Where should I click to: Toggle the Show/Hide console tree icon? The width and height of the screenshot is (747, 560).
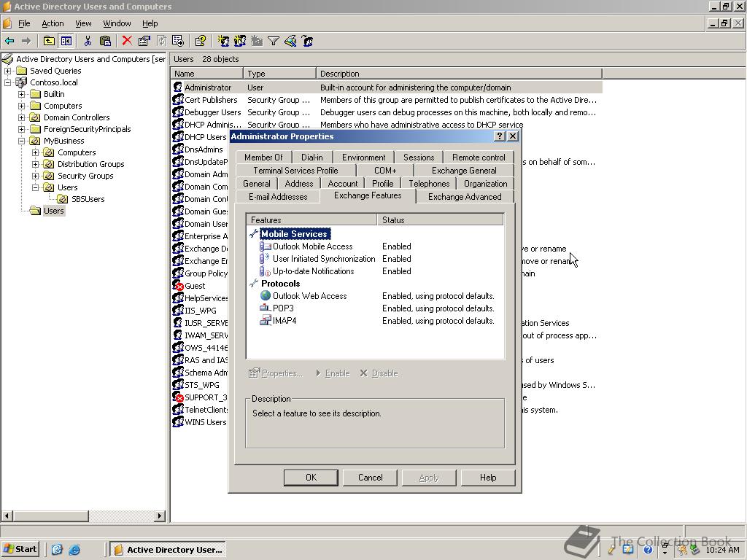point(66,41)
